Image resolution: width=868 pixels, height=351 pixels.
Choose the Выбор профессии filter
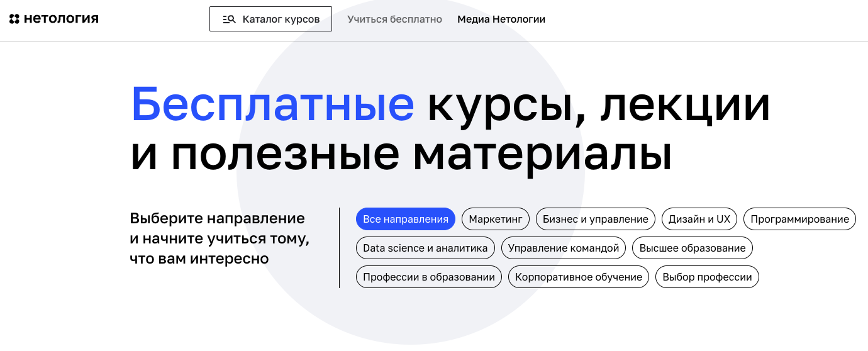pyautogui.click(x=708, y=277)
